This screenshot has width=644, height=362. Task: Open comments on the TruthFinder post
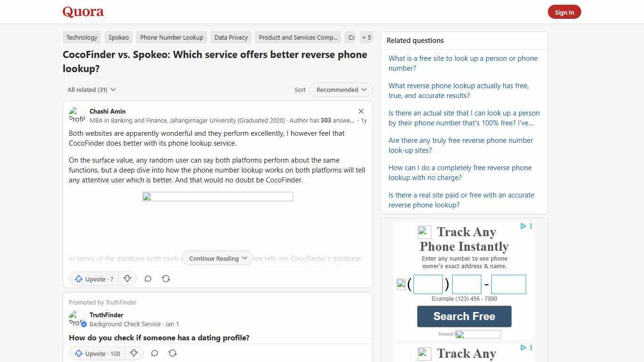[x=155, y=353]
